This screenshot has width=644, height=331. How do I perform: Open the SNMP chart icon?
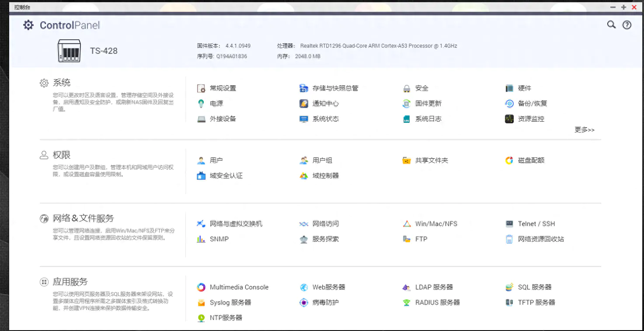coord(201,239)
